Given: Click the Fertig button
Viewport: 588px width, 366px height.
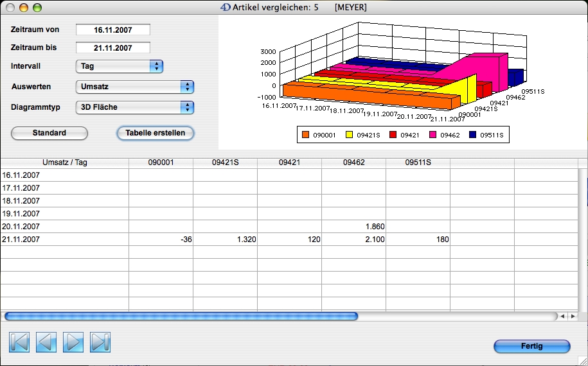Looking at the screenshot, I should tap(531, 346).
